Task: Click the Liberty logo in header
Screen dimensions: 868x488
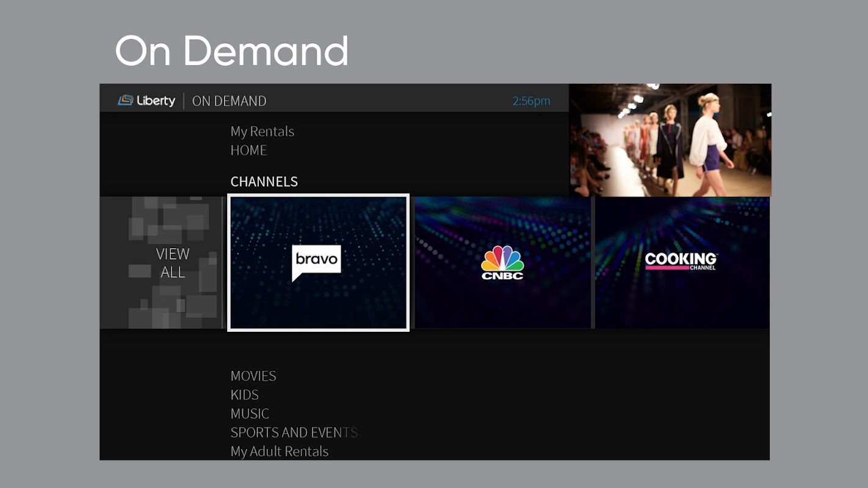Action: click(146, 101)
